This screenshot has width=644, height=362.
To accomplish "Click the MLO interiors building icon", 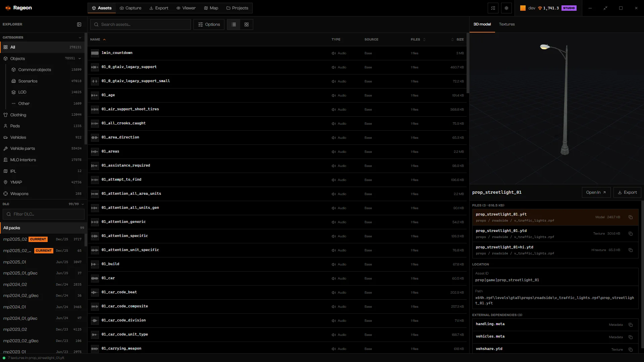I will tap(5, 160).
